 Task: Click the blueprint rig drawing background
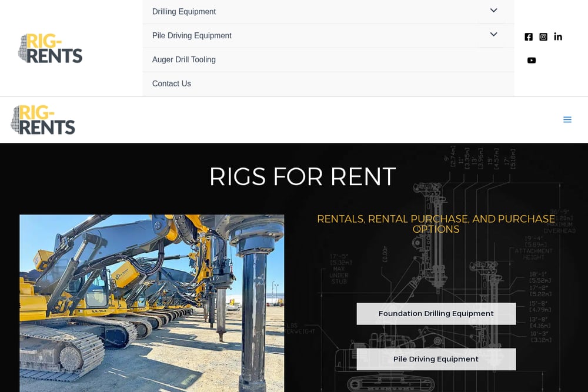[x=435, y=270]
